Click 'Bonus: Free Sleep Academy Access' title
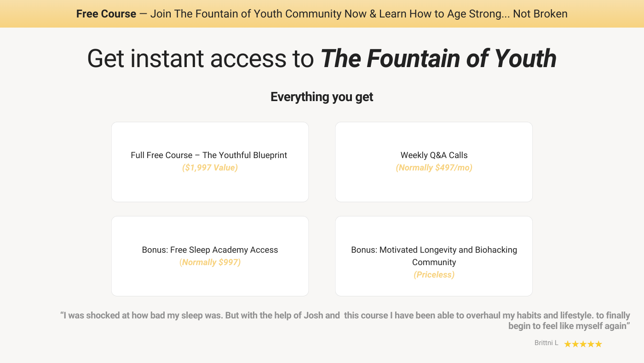Image resolution: width=644 pixels, height=363 pixels. [x=210, y=250]
